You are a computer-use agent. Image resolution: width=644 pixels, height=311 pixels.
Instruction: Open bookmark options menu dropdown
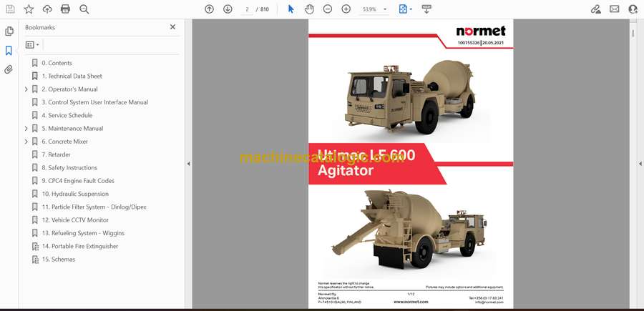tap(32, 44)
